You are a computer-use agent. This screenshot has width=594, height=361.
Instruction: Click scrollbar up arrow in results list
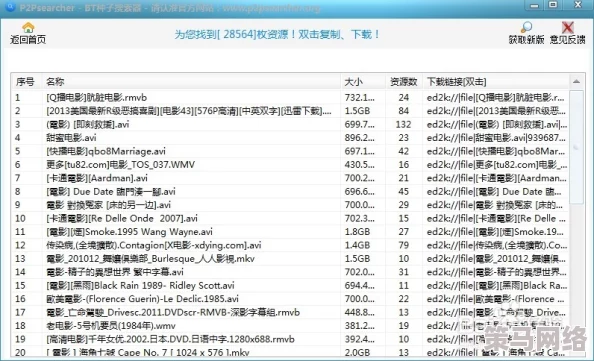click(x=577, y=81)
